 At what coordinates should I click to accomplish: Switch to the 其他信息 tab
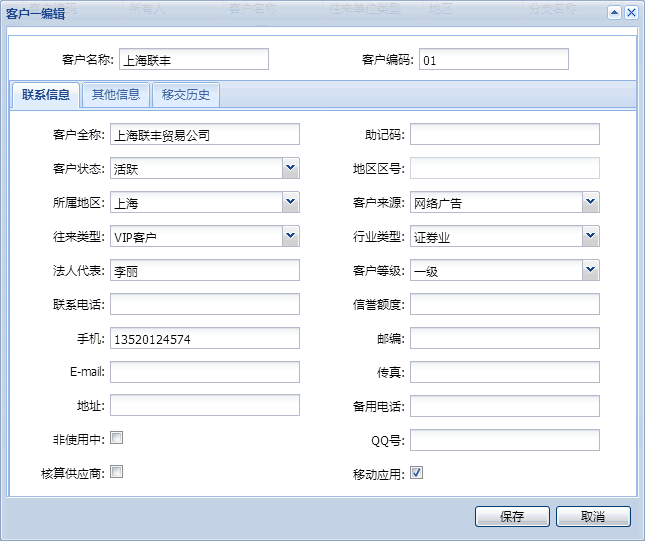pyautogui.click(x=116, y=95)
